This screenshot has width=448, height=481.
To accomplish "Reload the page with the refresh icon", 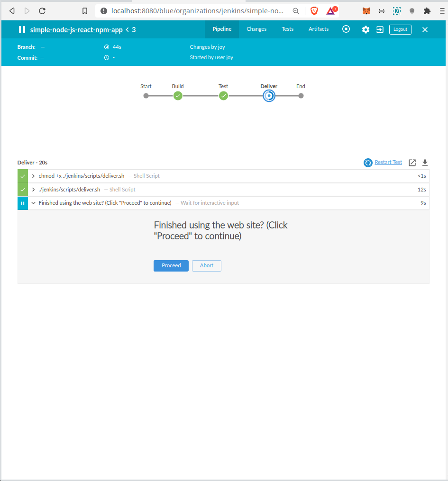I will [42, 11].
